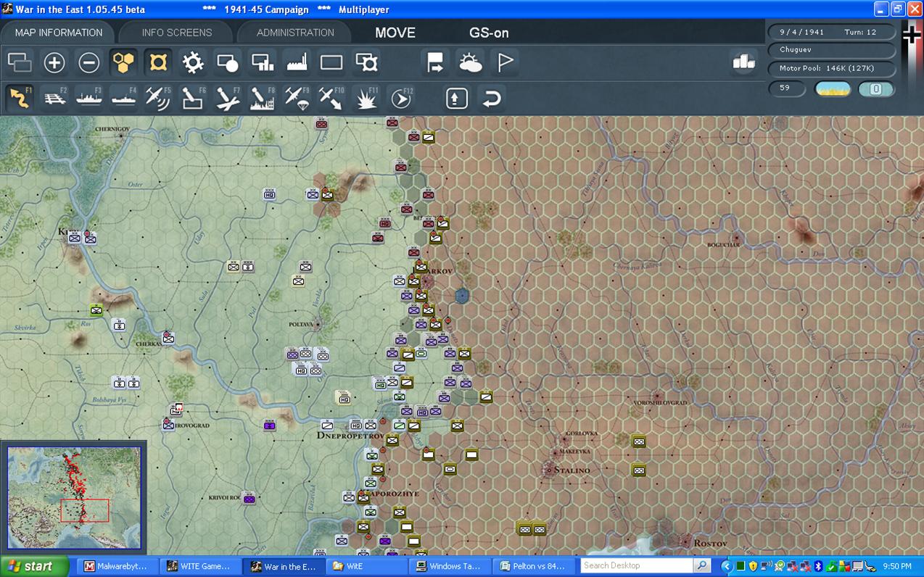Click the gear-shaped toolbar icon
Viewport: 924px width, 577px height.
point(193,62)
